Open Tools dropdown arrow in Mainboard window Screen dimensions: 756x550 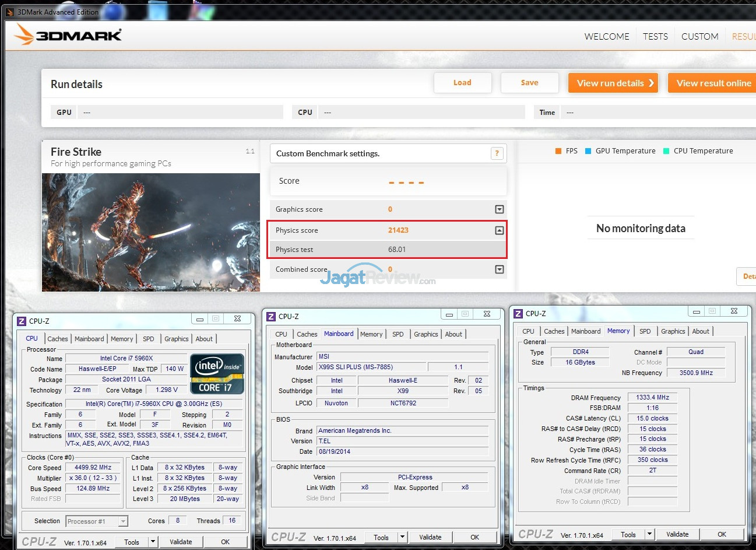click(402, 537)
